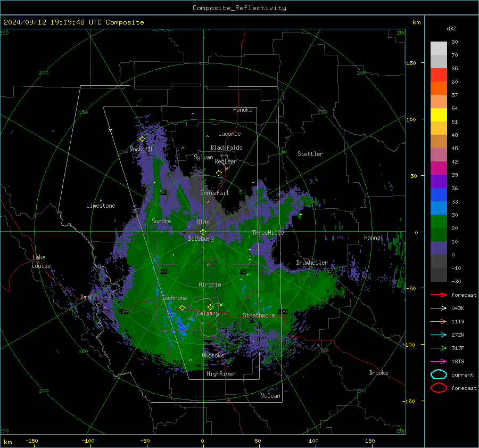Click the bottom axis '-150' km tick label
This screenshot has width=479, height=448.
point(31,441)
